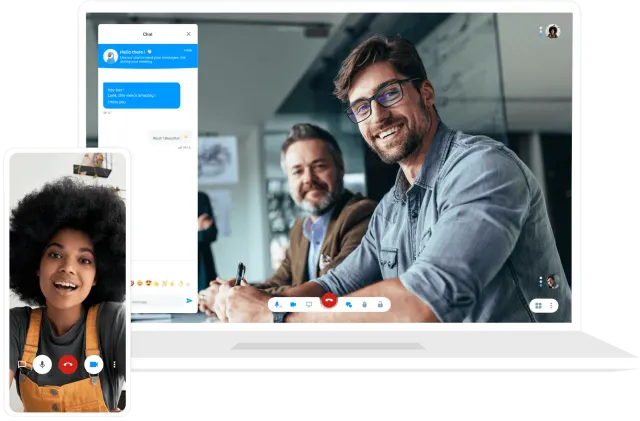End the phone call with red button
The height and width of the screenshot is (421, 640).
[68, 364]
